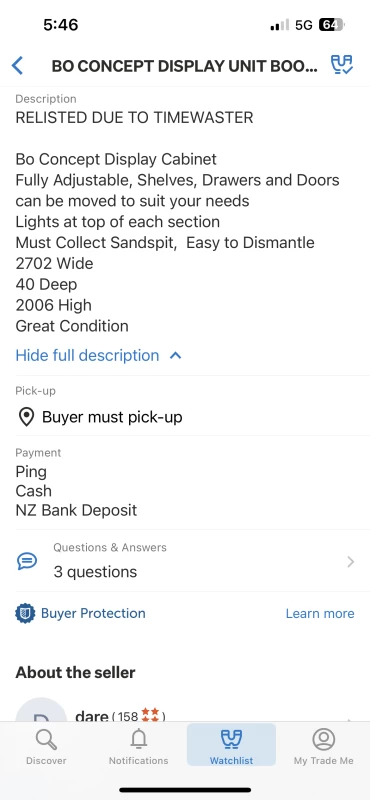Tap the back arrow icon
This screenshot has width=370, height=800.
pyautogui.click(x=17, y=66)
